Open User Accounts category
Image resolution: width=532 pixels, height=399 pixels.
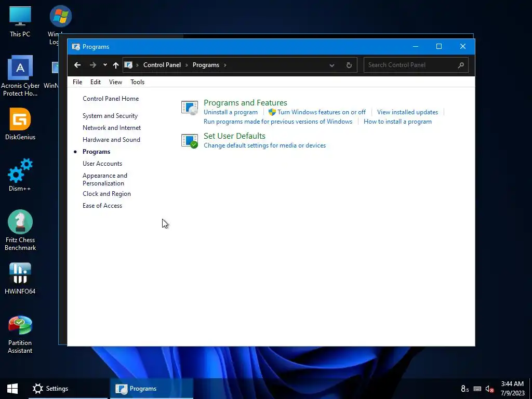102,164
